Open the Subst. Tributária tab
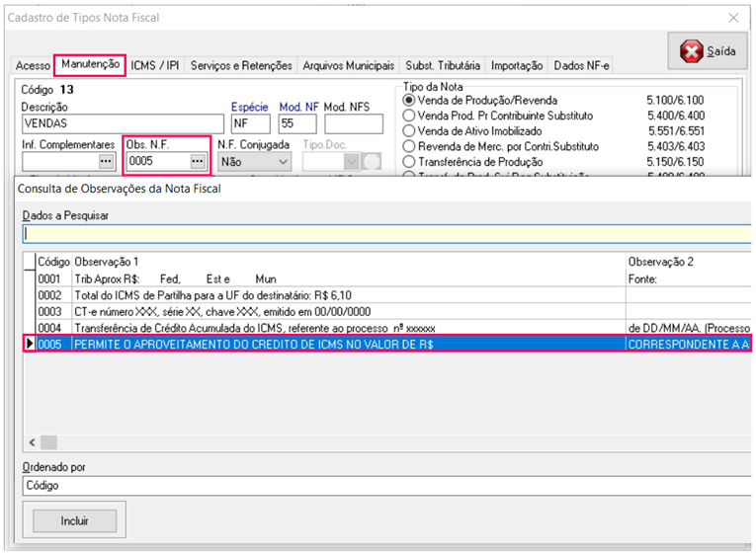 (443, 66)
